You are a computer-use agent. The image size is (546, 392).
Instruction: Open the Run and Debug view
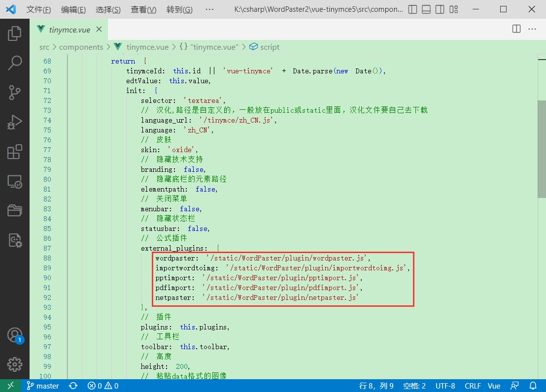coord(15,122)
